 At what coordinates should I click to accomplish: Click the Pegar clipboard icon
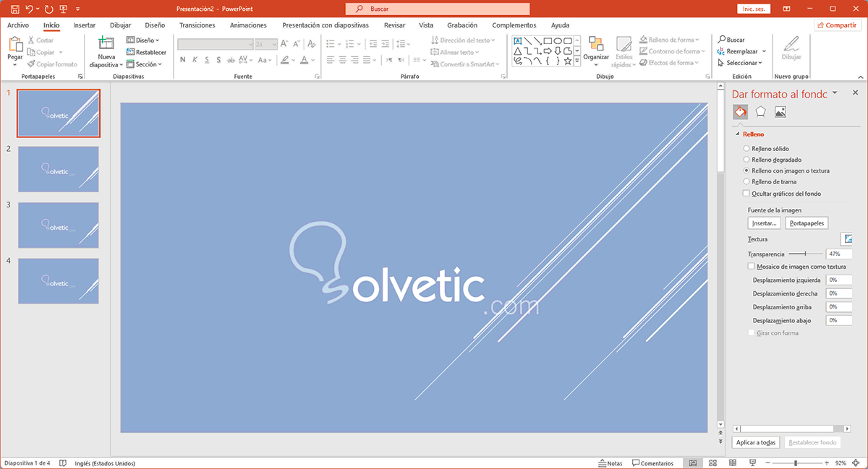[15, 45]
